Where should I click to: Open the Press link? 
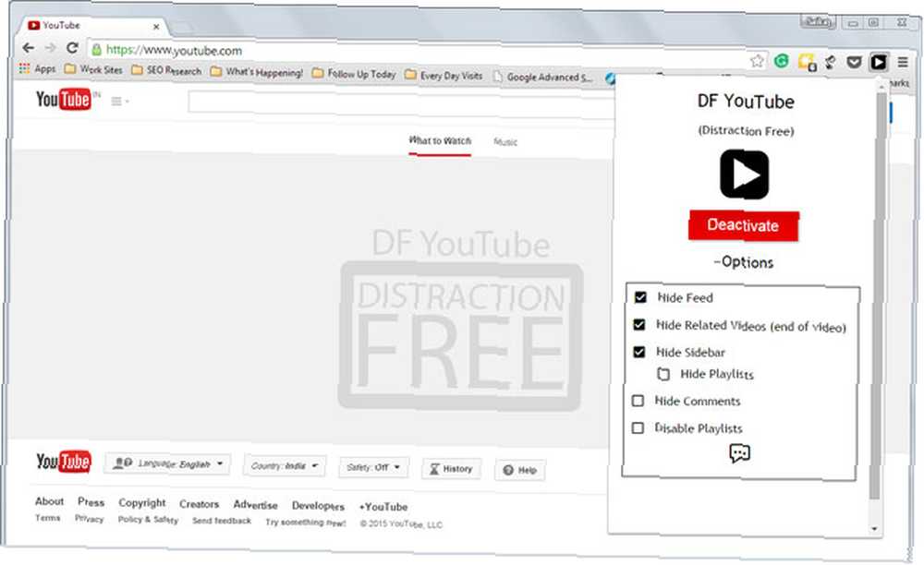click(x=91, y=502)
